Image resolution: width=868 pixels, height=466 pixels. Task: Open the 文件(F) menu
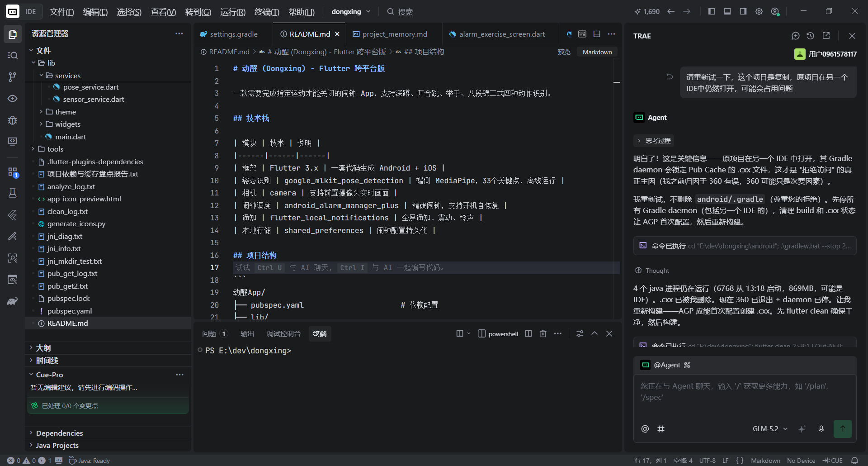(61, 12)
